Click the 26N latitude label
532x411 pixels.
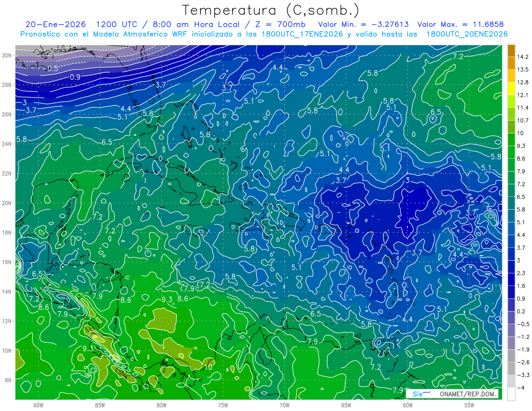pos(8,114)
